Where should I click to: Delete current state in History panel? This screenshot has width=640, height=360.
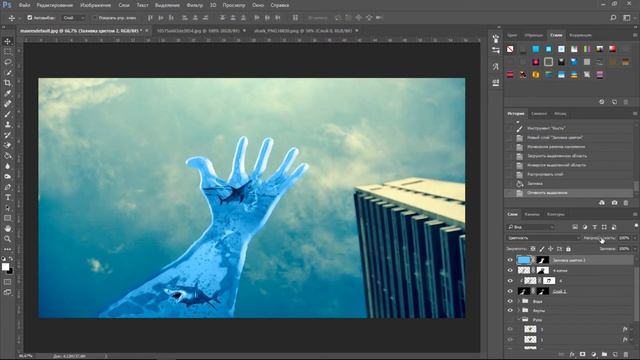click(626, 203)
